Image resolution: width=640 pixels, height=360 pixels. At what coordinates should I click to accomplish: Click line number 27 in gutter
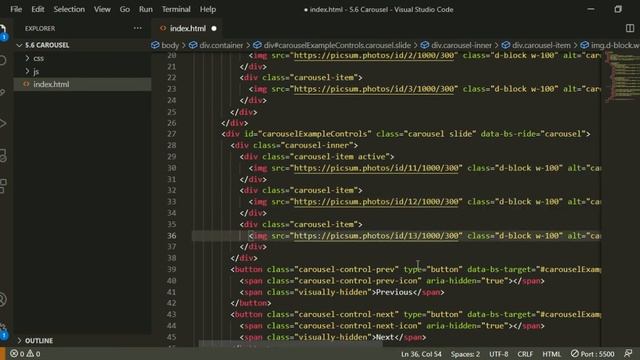pyautogui.click(x=171, y=134)
